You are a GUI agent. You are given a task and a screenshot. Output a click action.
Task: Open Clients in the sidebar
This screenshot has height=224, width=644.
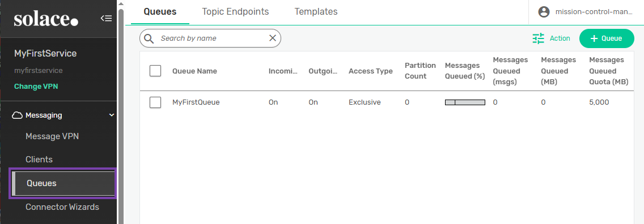[39, 160]
